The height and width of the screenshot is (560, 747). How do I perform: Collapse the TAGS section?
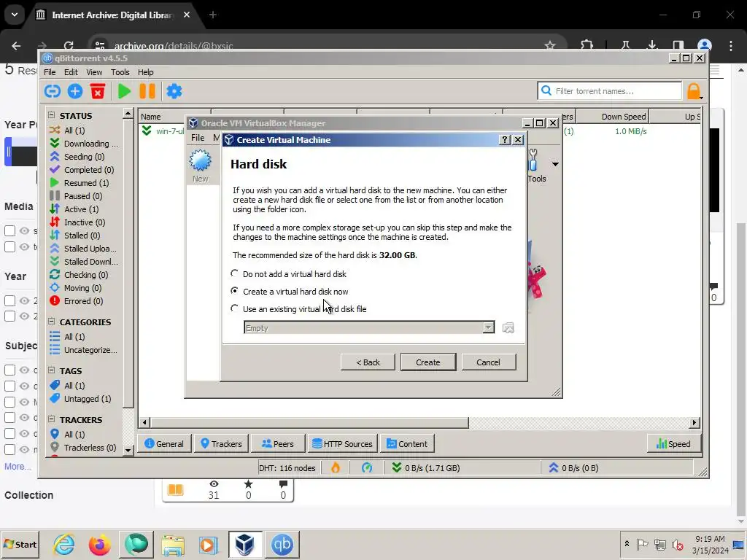point(52,370)
